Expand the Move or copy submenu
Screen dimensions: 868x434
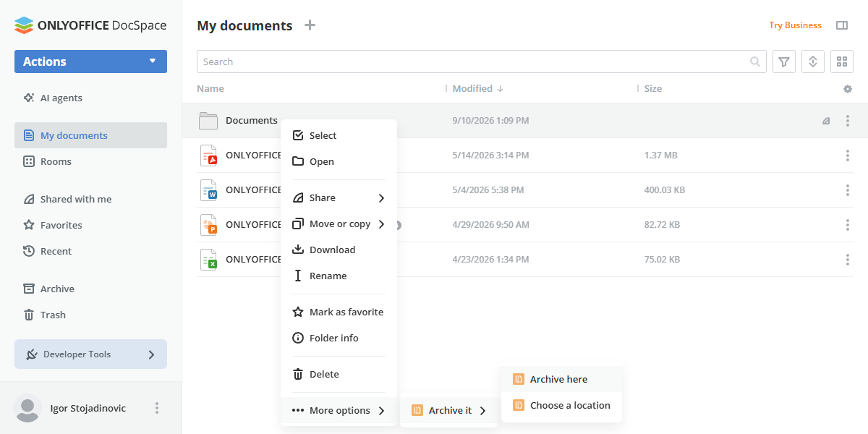339,224
